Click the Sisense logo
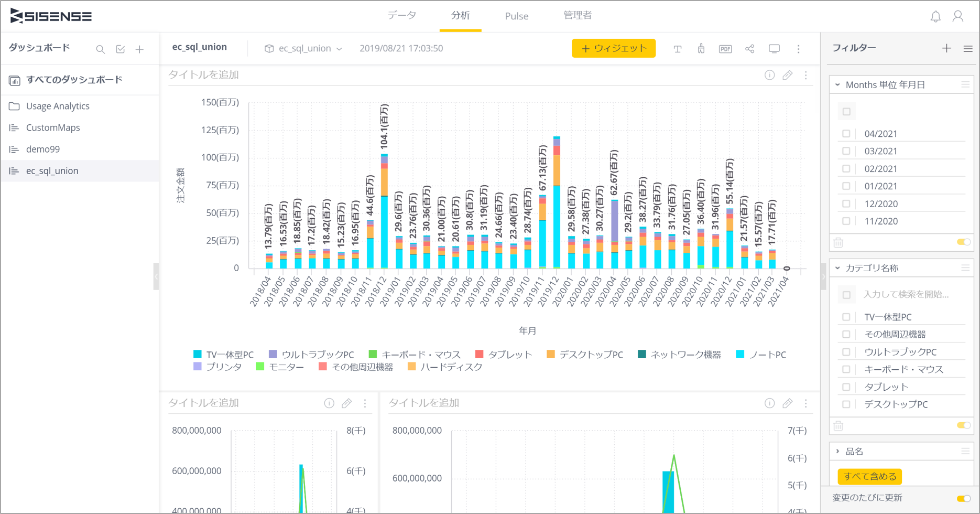 (x=51, y=16)
